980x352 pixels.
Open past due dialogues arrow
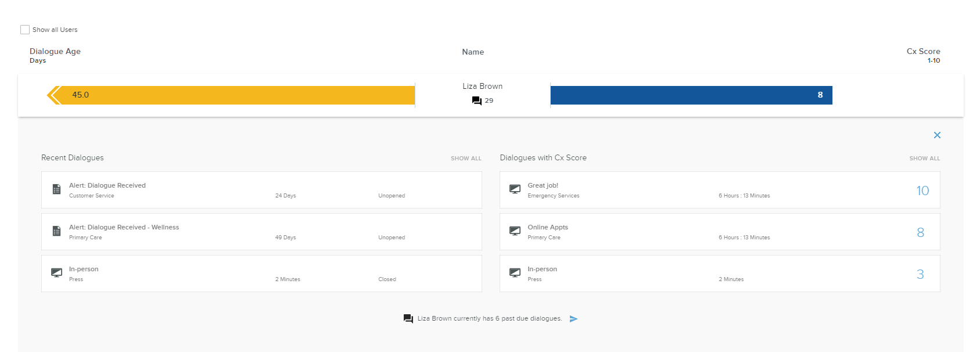coord(573,319)
